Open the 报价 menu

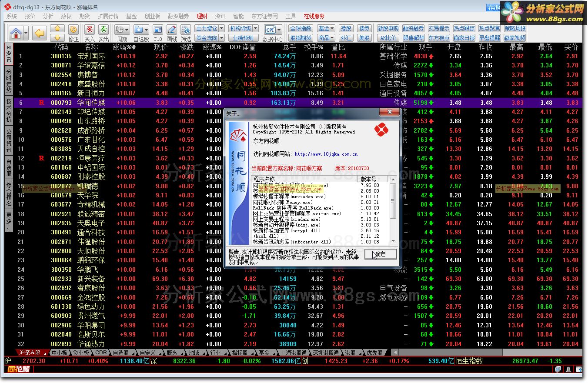tap(30, 16)
